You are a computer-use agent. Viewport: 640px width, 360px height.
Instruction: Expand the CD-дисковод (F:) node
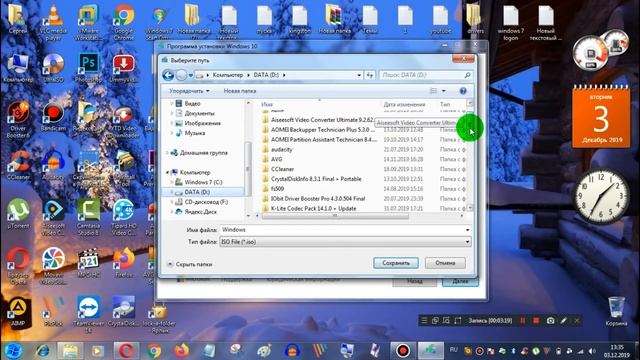(x=172, y=202)
